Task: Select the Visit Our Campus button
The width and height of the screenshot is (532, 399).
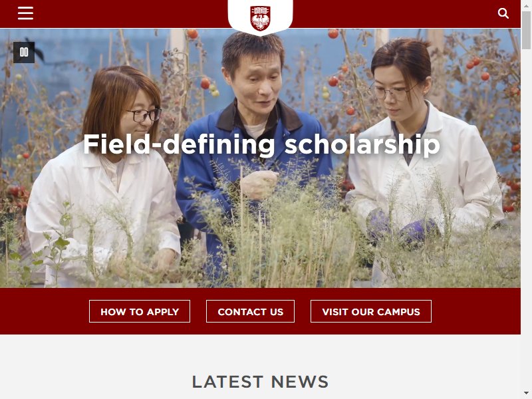Action: (x=371, y=311)
